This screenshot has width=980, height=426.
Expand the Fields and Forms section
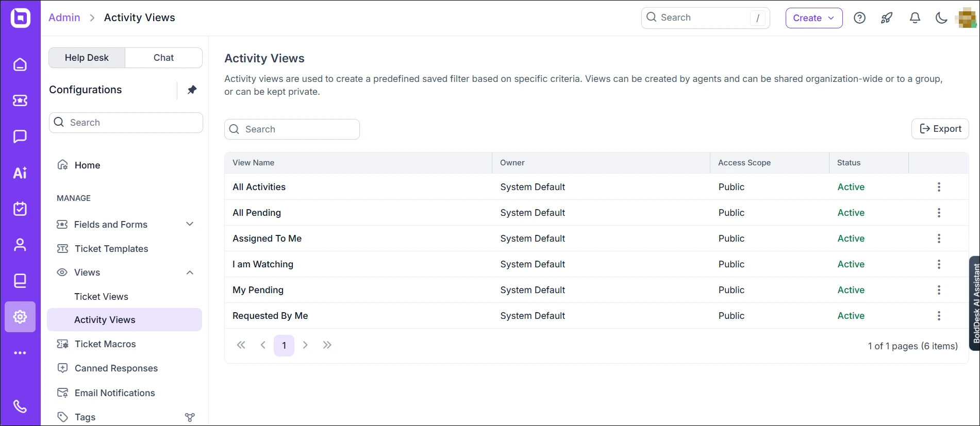[190, 224]
